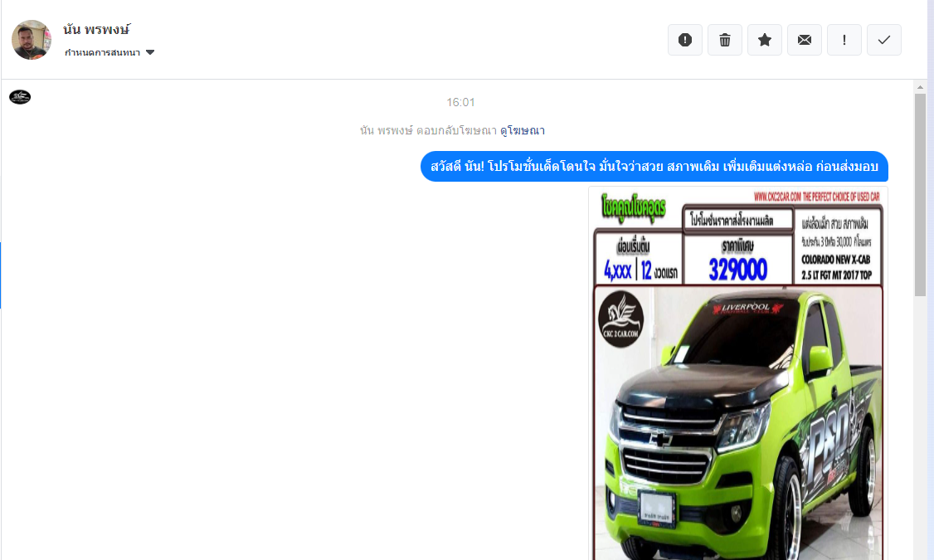Click the vertical scrollbar thumb
Image resolution: width=934 pixels, height=560 pixels.
[x=920, y=194]
